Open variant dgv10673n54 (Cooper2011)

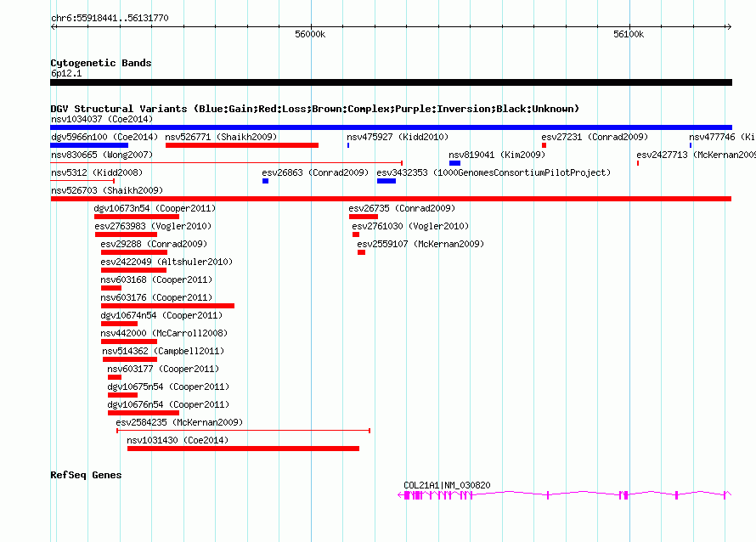point(155,208)
